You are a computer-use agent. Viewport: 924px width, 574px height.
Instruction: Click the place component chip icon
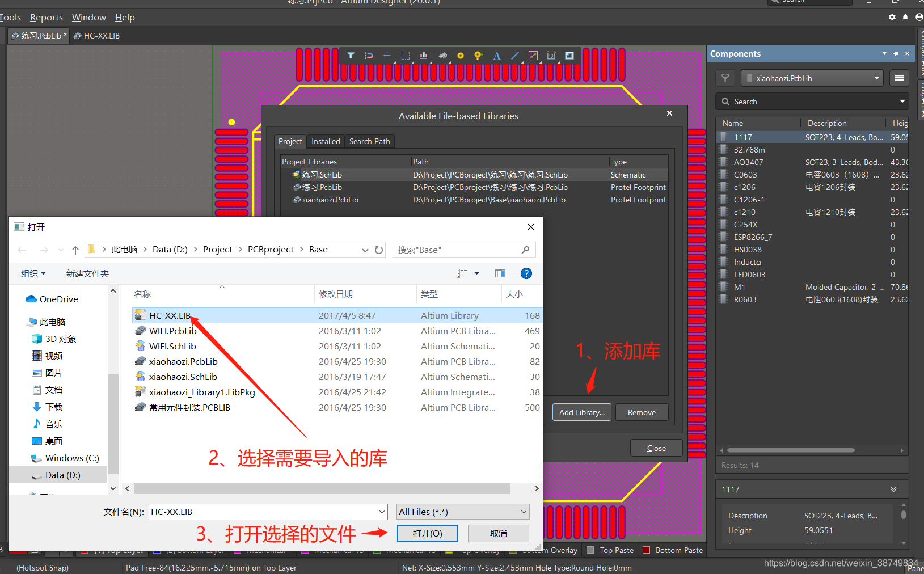[x=442, y=56]
